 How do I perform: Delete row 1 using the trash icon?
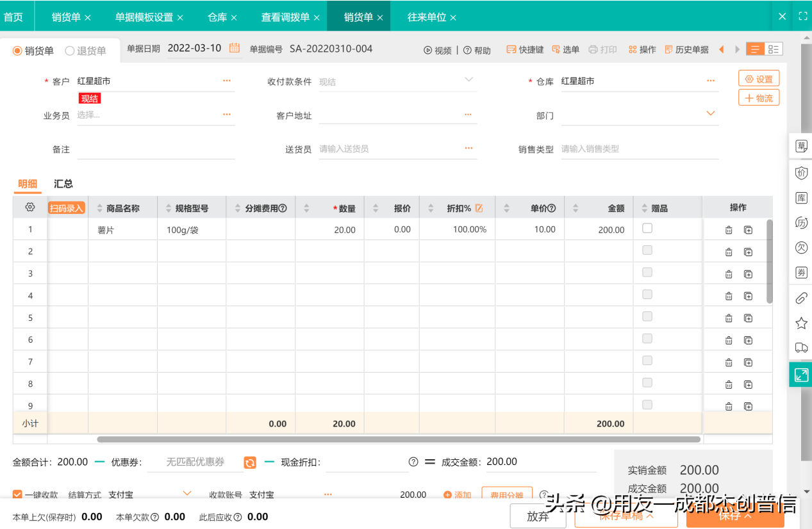(x=729, y=229)
